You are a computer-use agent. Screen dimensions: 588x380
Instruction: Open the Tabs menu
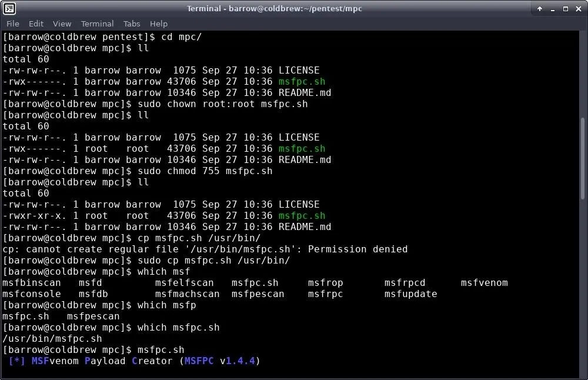pos(132,24)
